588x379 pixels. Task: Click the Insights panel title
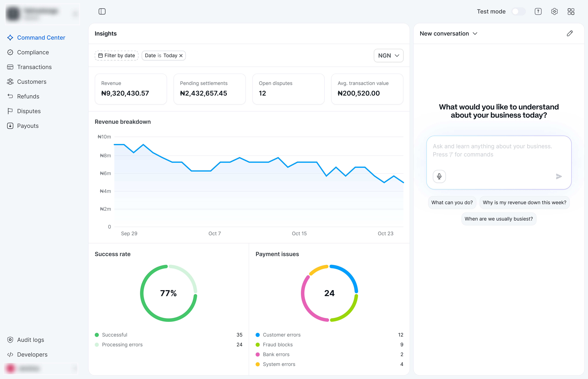(106, 33)
